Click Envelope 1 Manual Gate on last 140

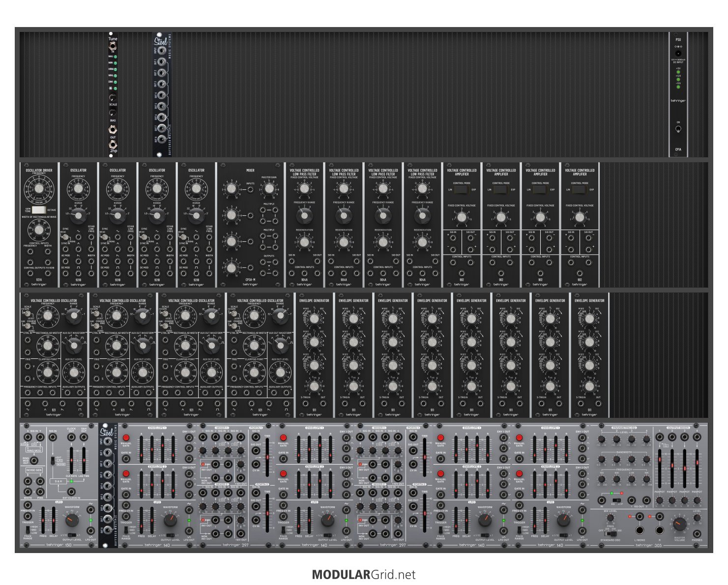pyautogui.click(x=519, y=438)
